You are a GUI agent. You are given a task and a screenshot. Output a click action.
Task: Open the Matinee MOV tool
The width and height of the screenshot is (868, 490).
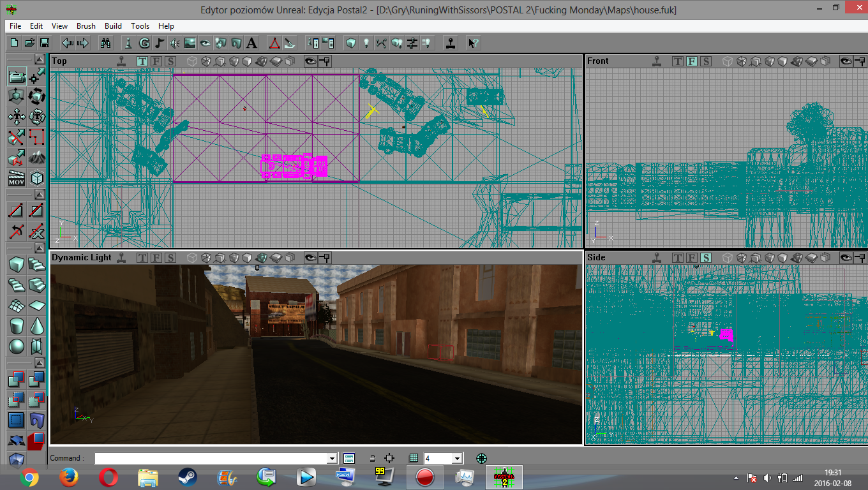tap(17, 178)
